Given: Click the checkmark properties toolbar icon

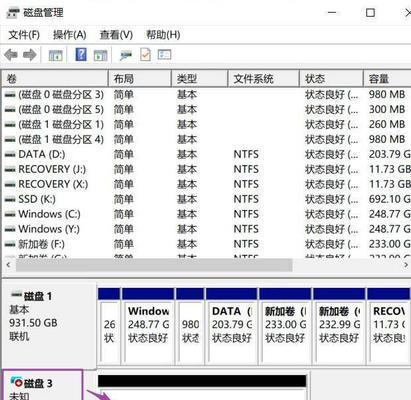Looking at the screenshot, I should [x=145, y=55].
